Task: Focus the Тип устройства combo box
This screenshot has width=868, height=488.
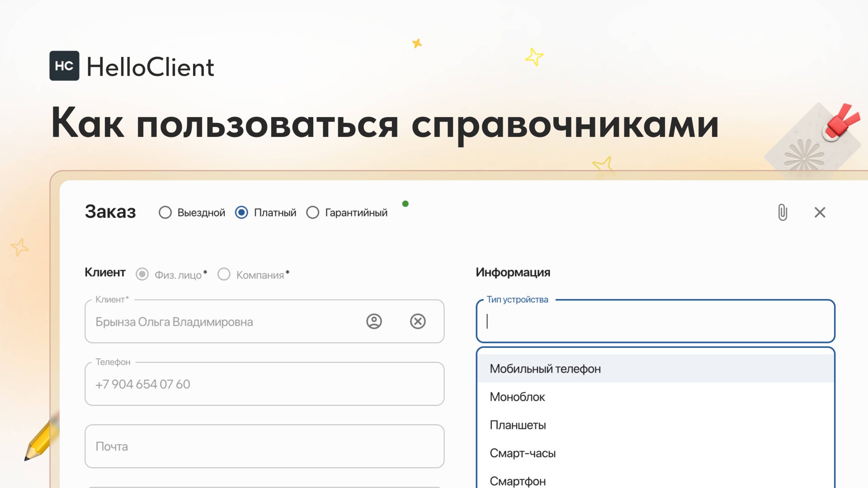Action: tap(655, 321)
